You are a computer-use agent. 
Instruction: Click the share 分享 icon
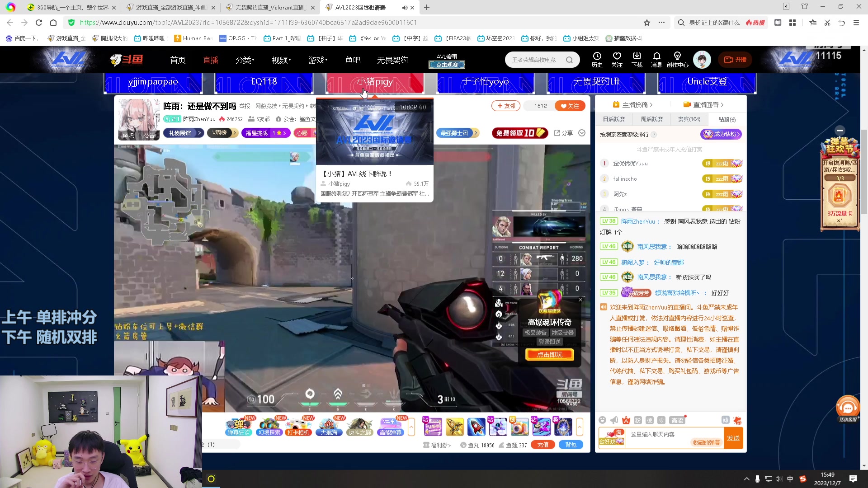(x=563, y=133)
